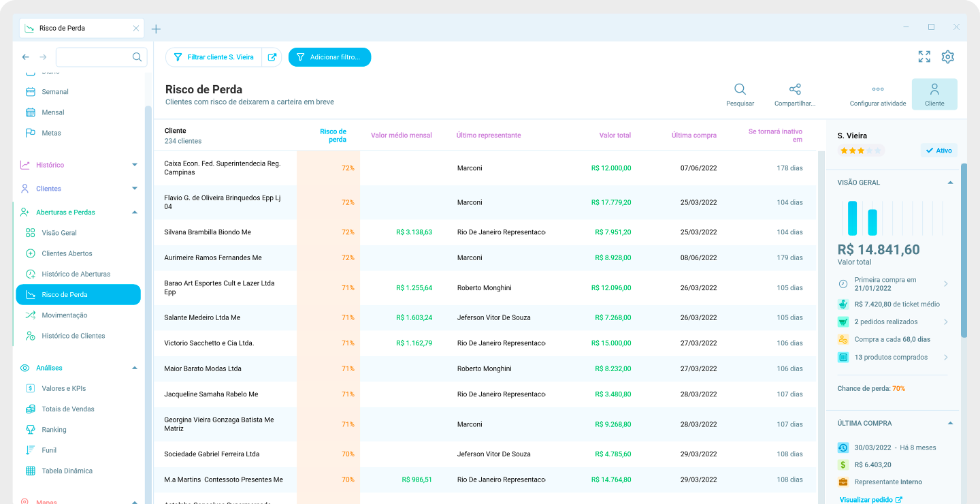Open Clientes Abertos in the sidebar
This screenshot has height=504, width=980.
pos(59,253)
